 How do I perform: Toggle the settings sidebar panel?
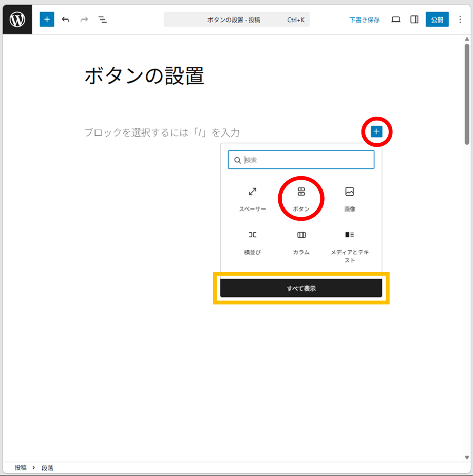point(414,20)
